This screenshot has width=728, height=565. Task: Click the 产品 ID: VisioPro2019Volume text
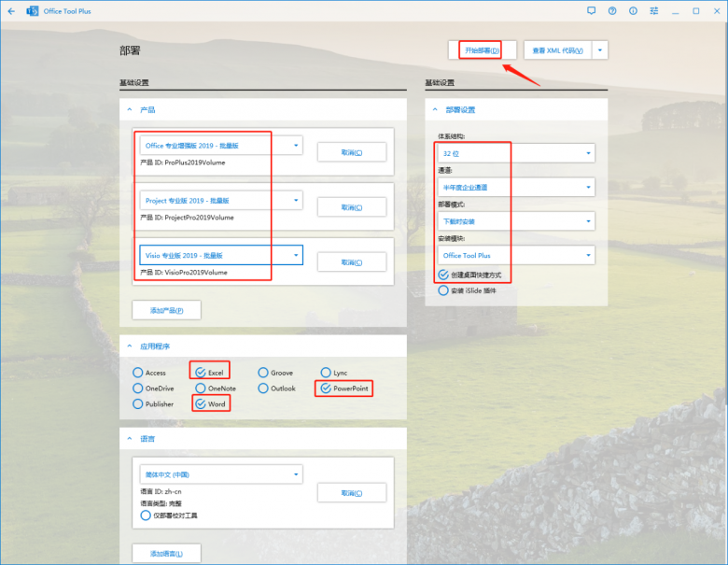[x=184, y=273]
